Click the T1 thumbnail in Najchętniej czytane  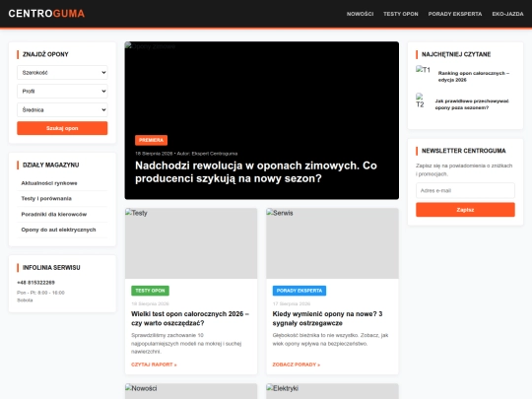[x=423, y=70]
